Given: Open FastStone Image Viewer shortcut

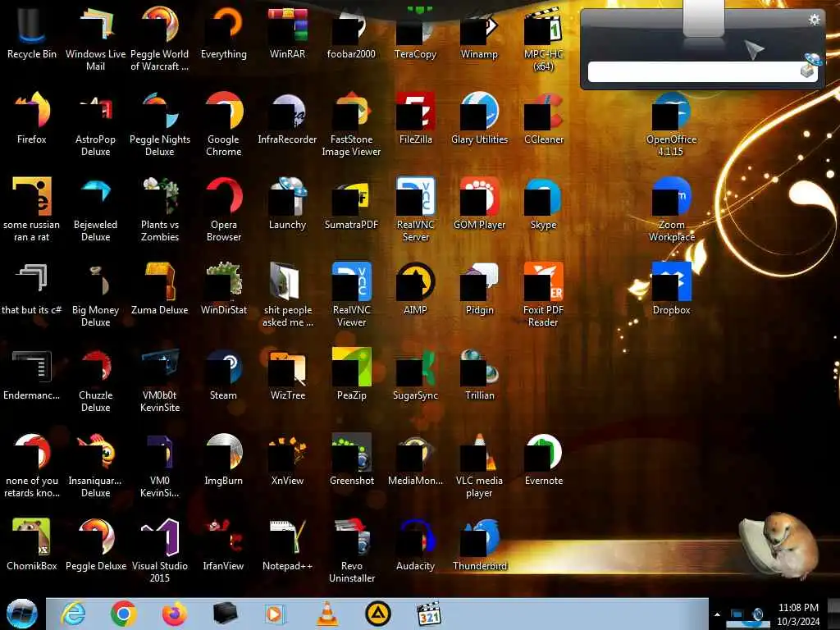Looking at the screenshot, I should 351,123.
